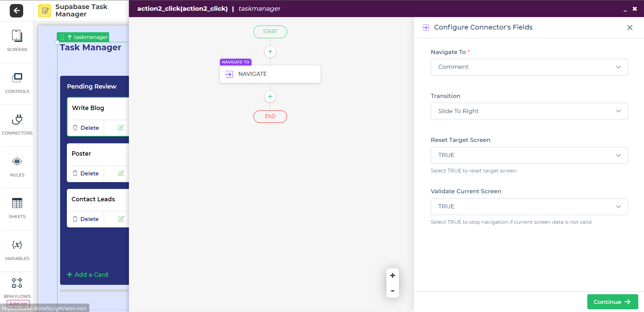Add a step after START node
The width and height of the screenshot is (644, 312).
[x=270, y=52]
